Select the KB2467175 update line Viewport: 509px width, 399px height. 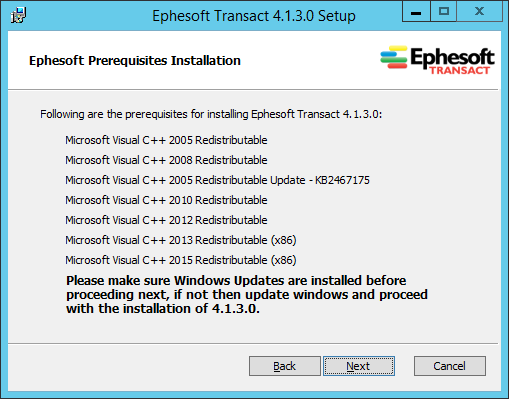tap(217, 180)
